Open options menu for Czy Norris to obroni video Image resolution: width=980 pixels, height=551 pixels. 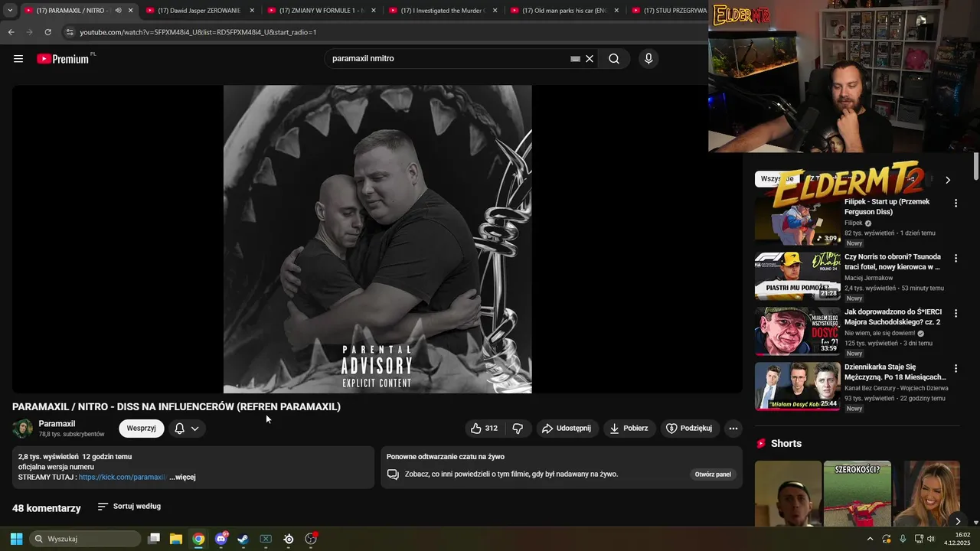pos(955,258)
